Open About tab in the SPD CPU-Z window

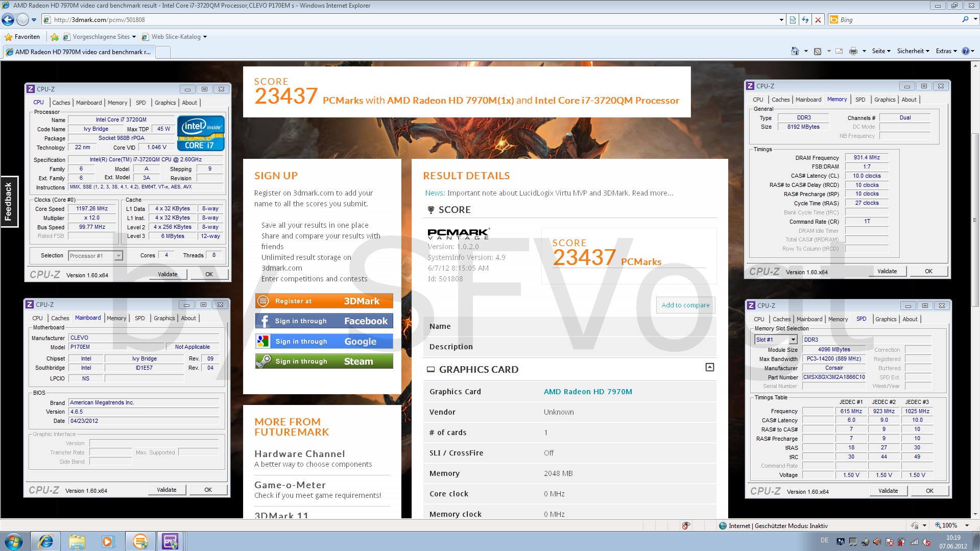[x=910, y=319]
